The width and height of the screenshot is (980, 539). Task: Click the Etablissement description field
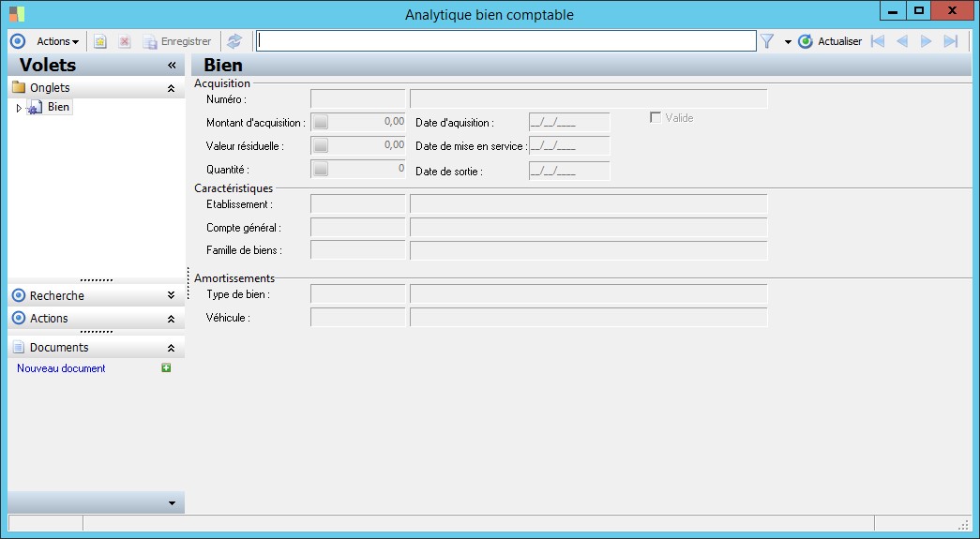pyautogui.click(x=589, y=203)
